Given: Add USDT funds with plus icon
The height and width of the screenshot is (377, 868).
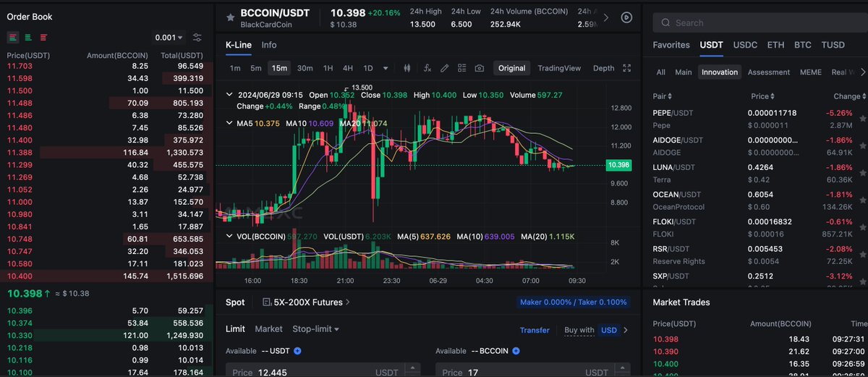Looking at the screenshot, I should [x=297, y=351].
